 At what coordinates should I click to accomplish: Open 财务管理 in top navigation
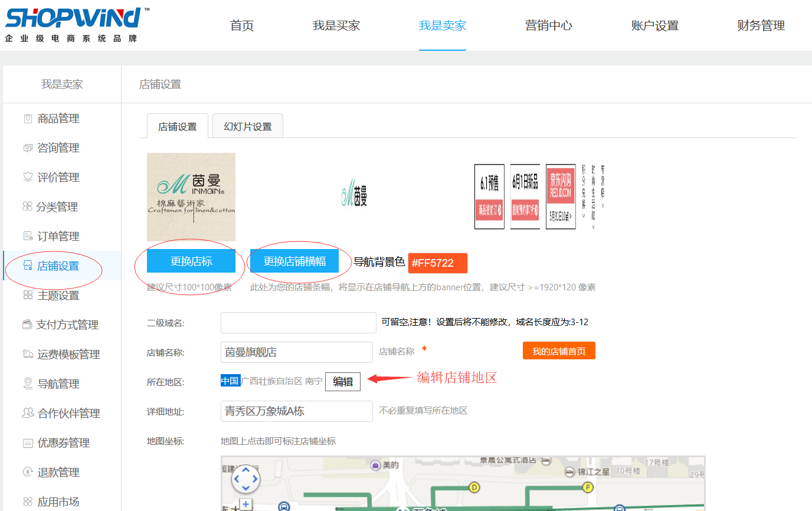tap(761, 25)
